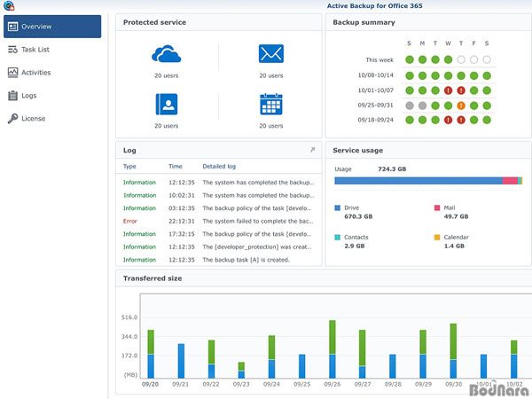Viewport: 532px width, 399px height.
Task: Select the log entry at 10:02:31
Action: 219,195
